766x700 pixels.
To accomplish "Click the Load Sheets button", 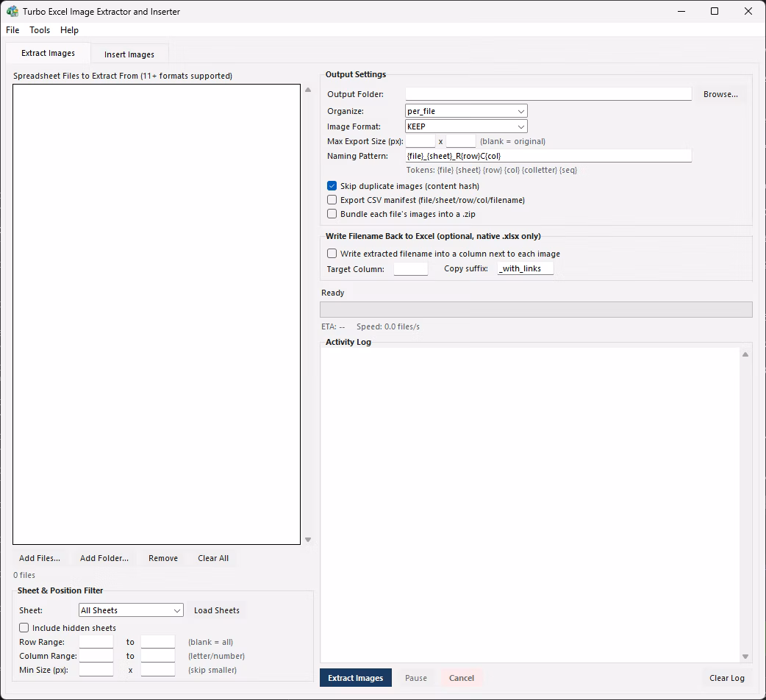I will click(216, 610).
